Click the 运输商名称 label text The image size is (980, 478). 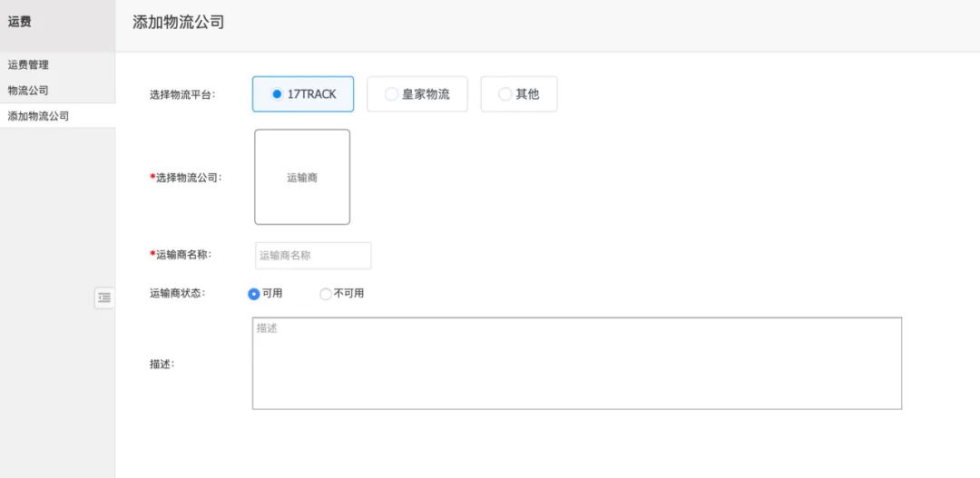click(184, 255)
